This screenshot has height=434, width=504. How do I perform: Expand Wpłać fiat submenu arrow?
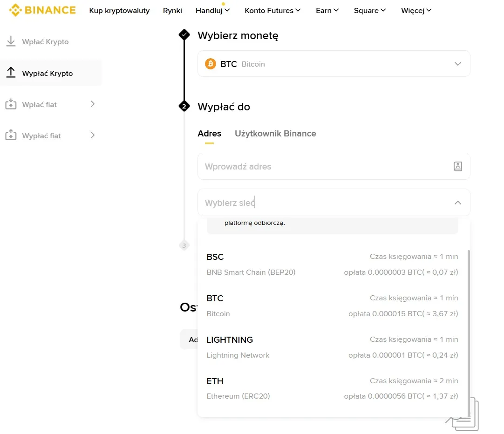pos(93,104)
